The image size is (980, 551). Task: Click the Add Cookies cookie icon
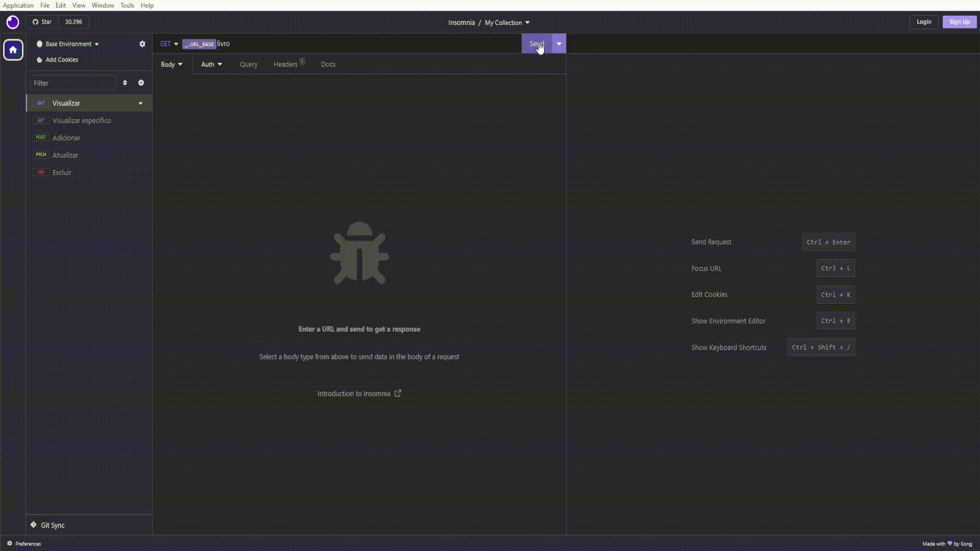tap(39, 60)
